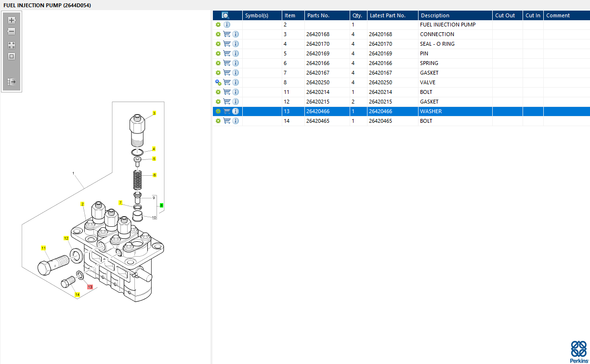Open the search icon in table header
590x364 pixels.
coord(225,15)
